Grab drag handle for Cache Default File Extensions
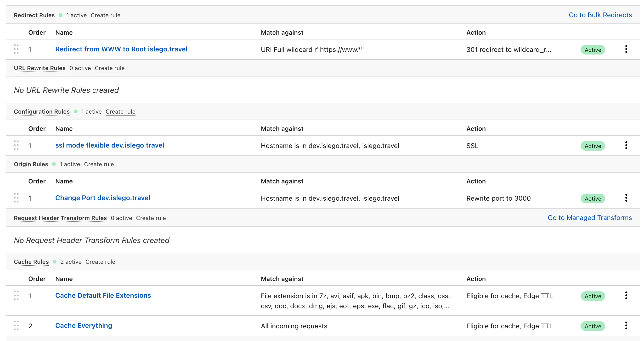The width and height of the screenshot is (644, 341). point(16,296)
